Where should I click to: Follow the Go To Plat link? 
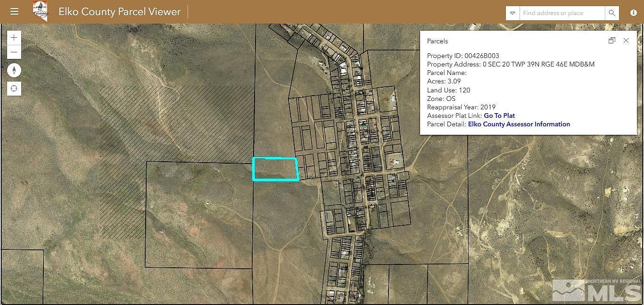[499, 115]
